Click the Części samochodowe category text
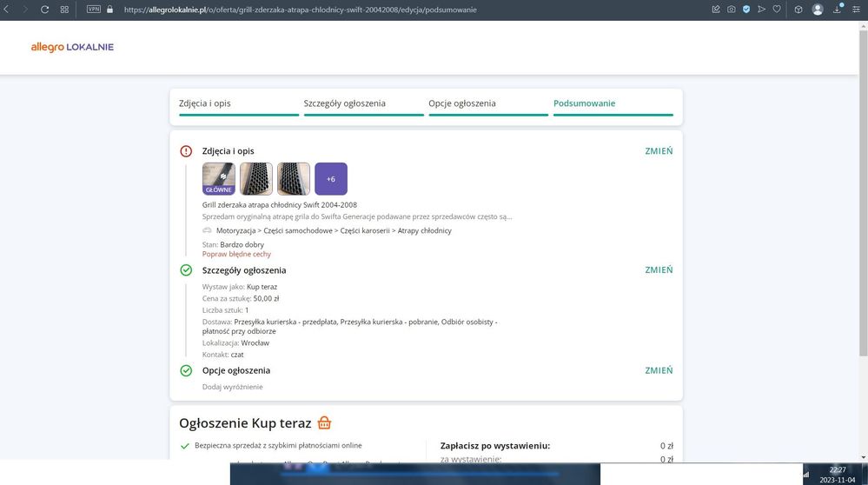The width and height of the screenshot is (868, 485). [x=298, y=230]
